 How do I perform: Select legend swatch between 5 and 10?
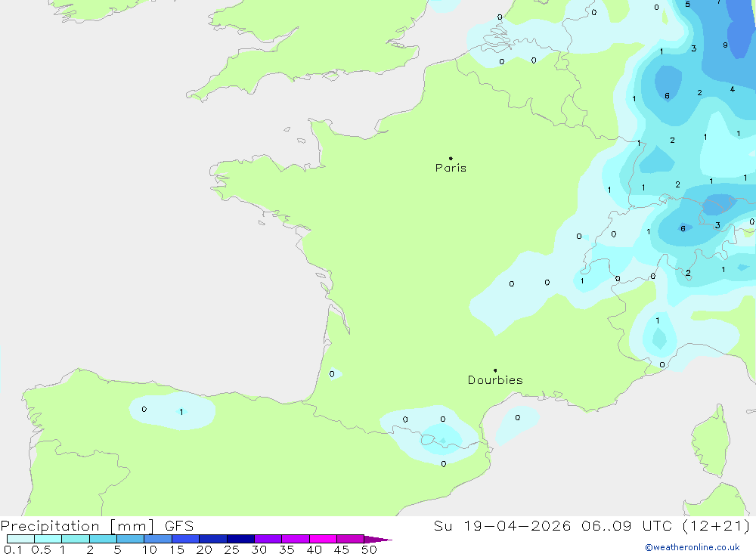pyautogui.click(x=130, y=539)
